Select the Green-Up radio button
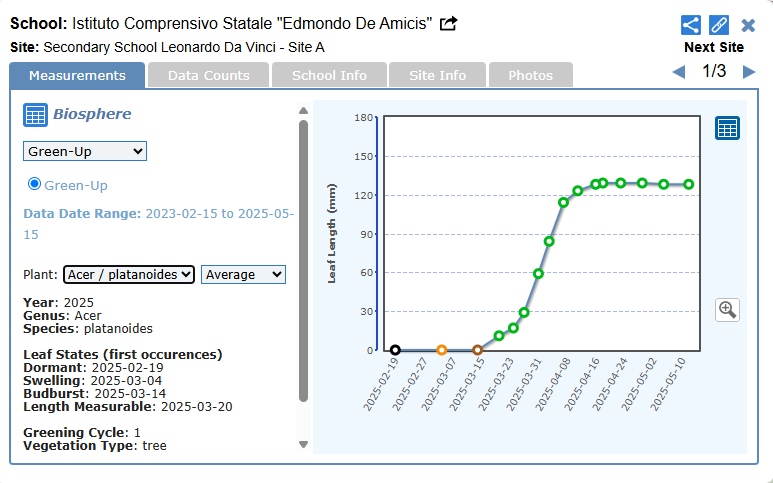 (x=34, y=184)
